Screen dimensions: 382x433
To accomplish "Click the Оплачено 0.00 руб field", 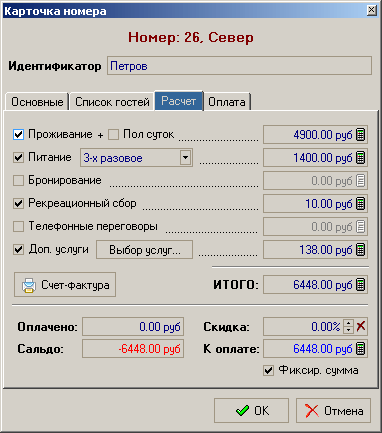I will pyautogui.click(x=133, y=326).
